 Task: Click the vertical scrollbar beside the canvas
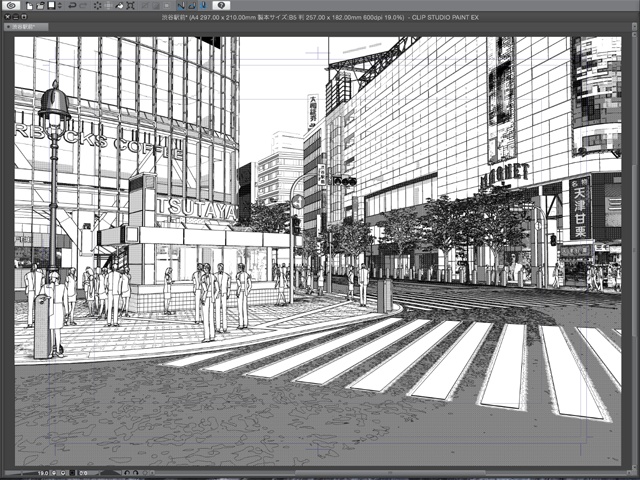pyautogui.click(x=633, y=251)
